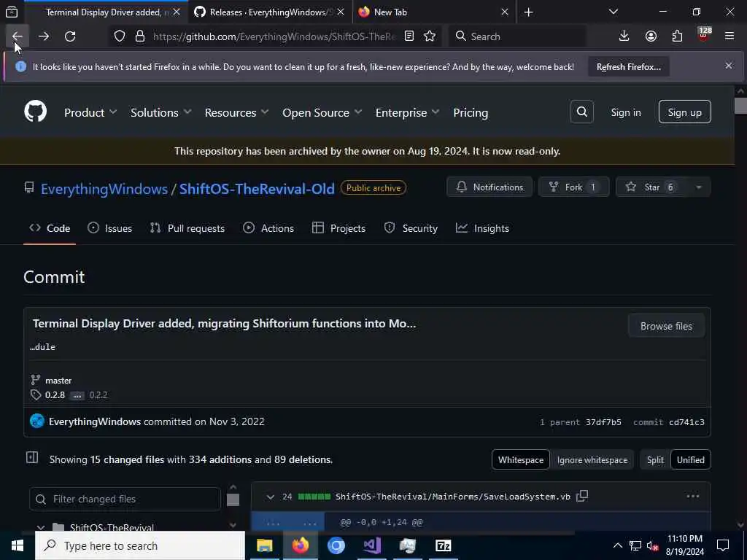This screenshot has height=560, width=747.
Task: Go forward using the browser forward arrow
Action: click(x=44, y=36)
